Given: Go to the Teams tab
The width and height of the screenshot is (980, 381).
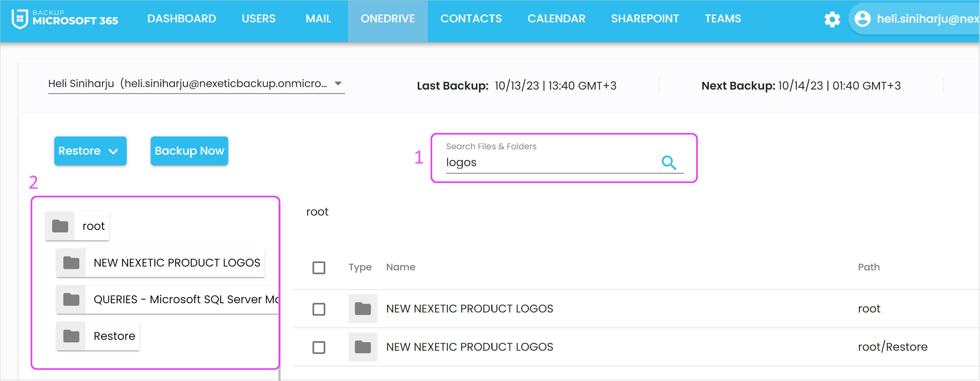Looking at the screenshot, I should coord(723,18).
